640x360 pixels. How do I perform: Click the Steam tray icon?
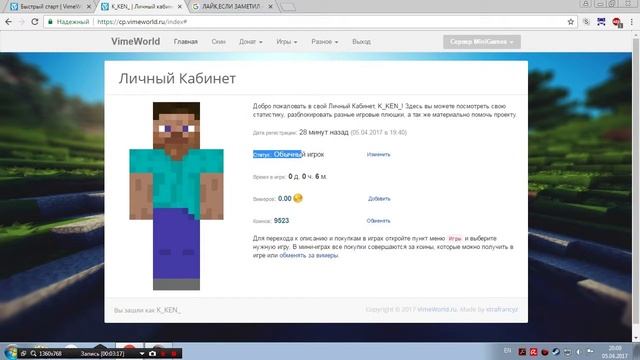tap(556, 352)
